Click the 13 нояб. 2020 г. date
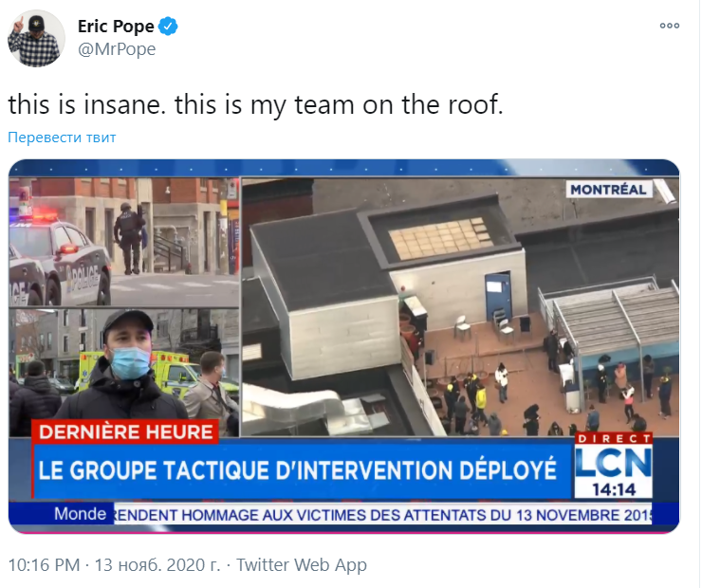702x588 pixels. tap(157, 565)
